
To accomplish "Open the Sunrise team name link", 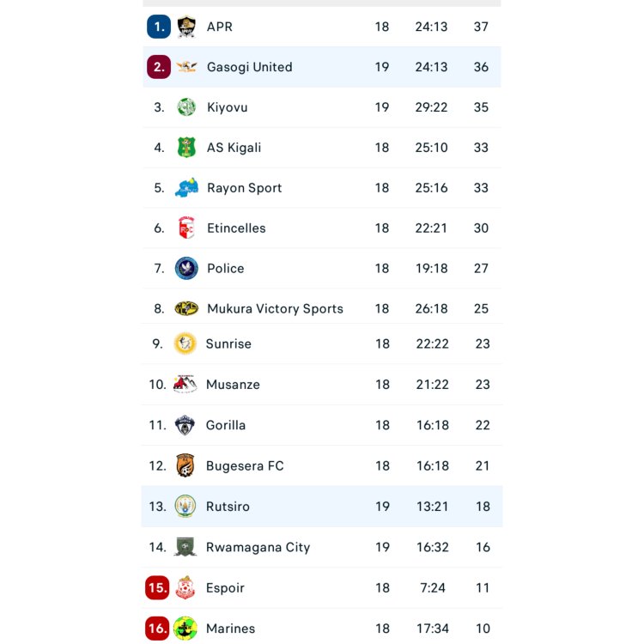I will [228, 343].
